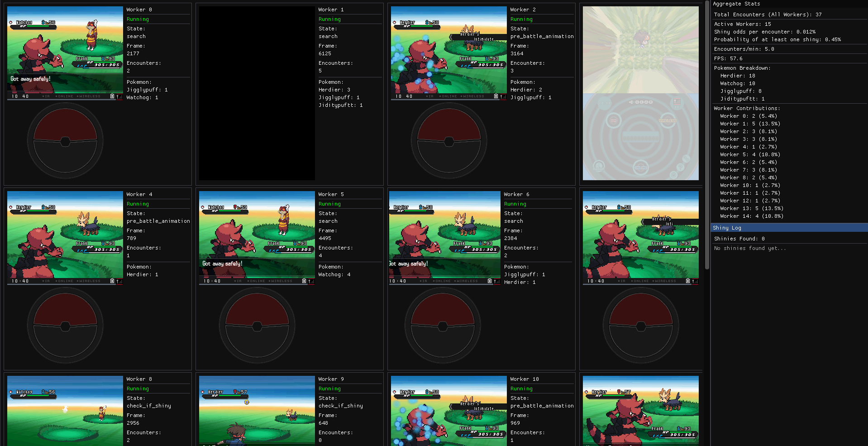Image resolution: width=868 pixels, height=446 pixels.
Task: Select Worker 8's game screen preview
Action: tap(65, 410)
